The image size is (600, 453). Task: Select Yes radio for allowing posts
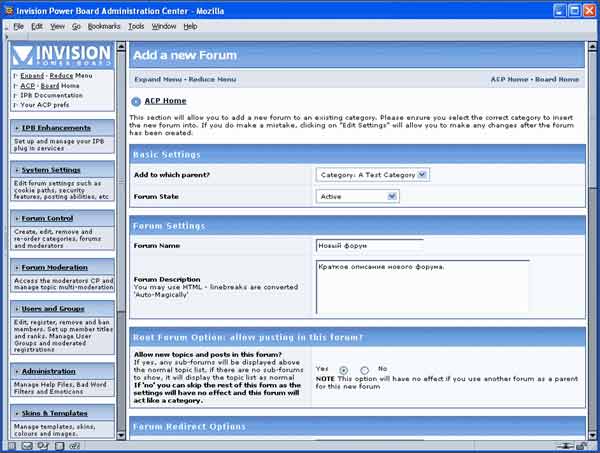point(343,370)
